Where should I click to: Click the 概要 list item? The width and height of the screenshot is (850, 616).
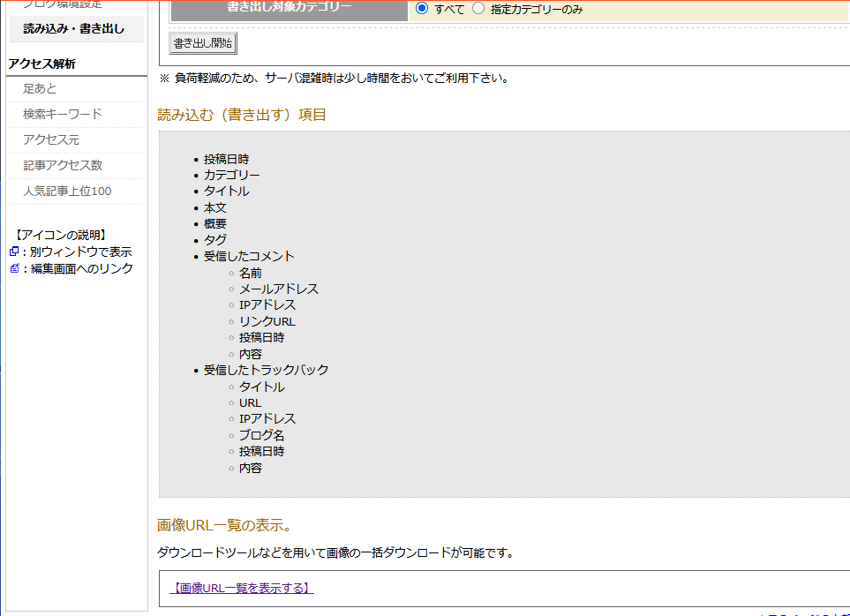click(214, 224)
